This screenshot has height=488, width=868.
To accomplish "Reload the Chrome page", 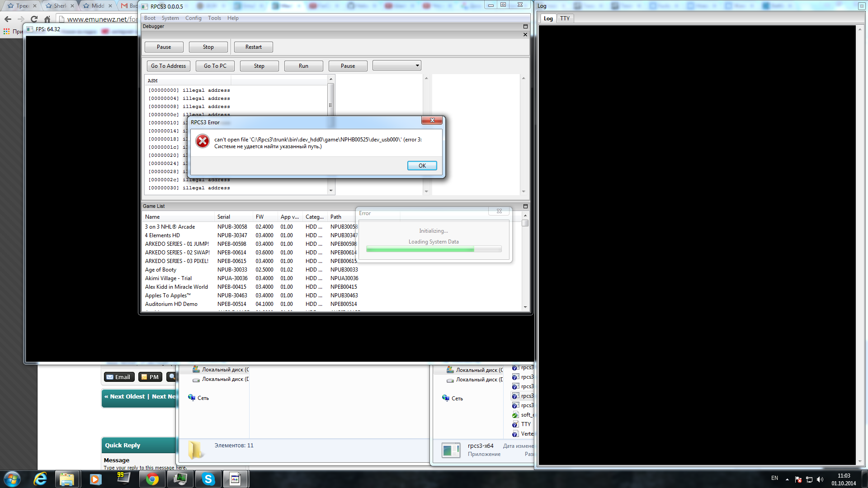I will click(34, 19).
